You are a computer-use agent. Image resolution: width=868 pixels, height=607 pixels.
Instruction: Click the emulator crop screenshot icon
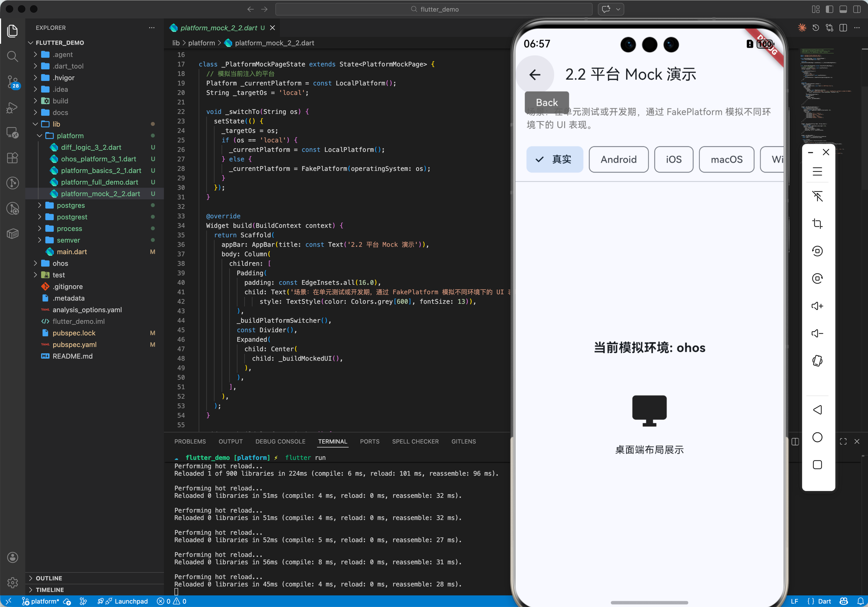817,224
